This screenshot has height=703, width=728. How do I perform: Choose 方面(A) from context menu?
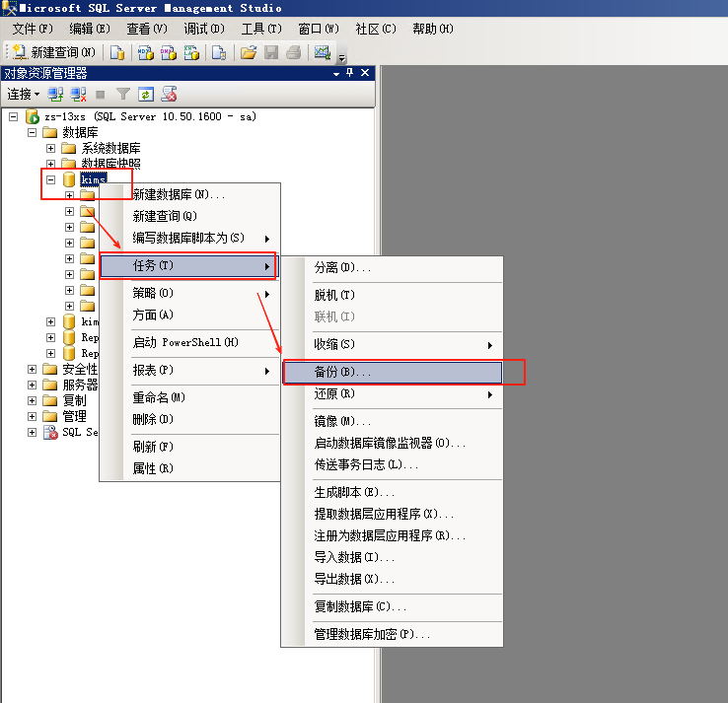point(190,316)
